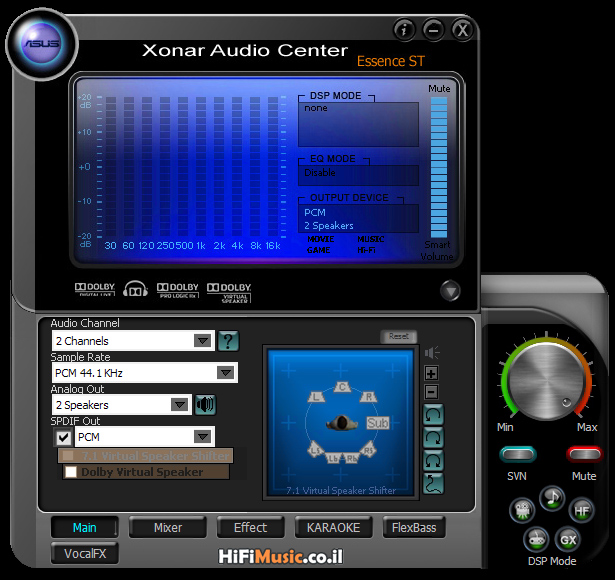Screen dimensions: 615x580
Task: Click the HiFiMusic.co.il link
Action: click(x=281, y=556)
